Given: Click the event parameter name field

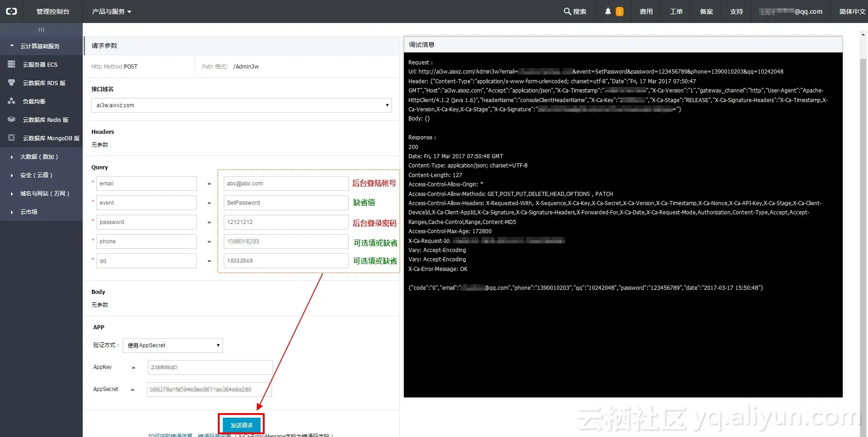Looking at the screenshot, I should click(x=147, y=203).
